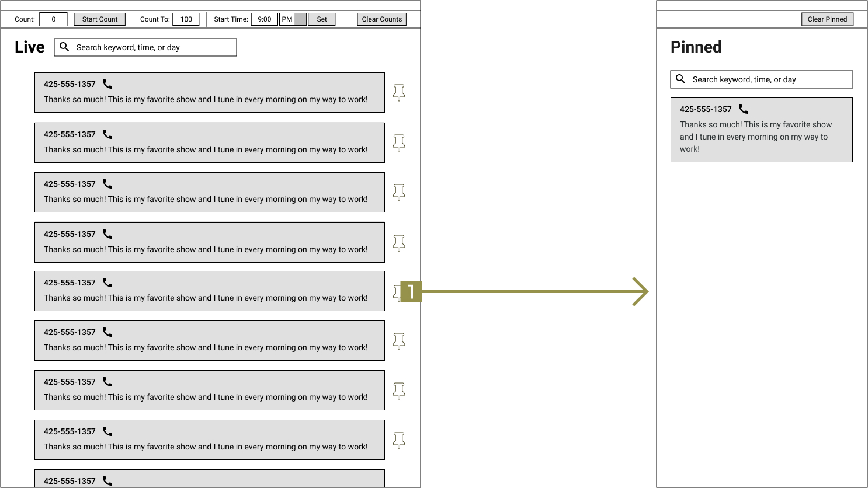Image resolution: width=868 pixels, height=488 pixels.
Task: Click the magnifier icon in the Live search box
Action: point(64,47)
